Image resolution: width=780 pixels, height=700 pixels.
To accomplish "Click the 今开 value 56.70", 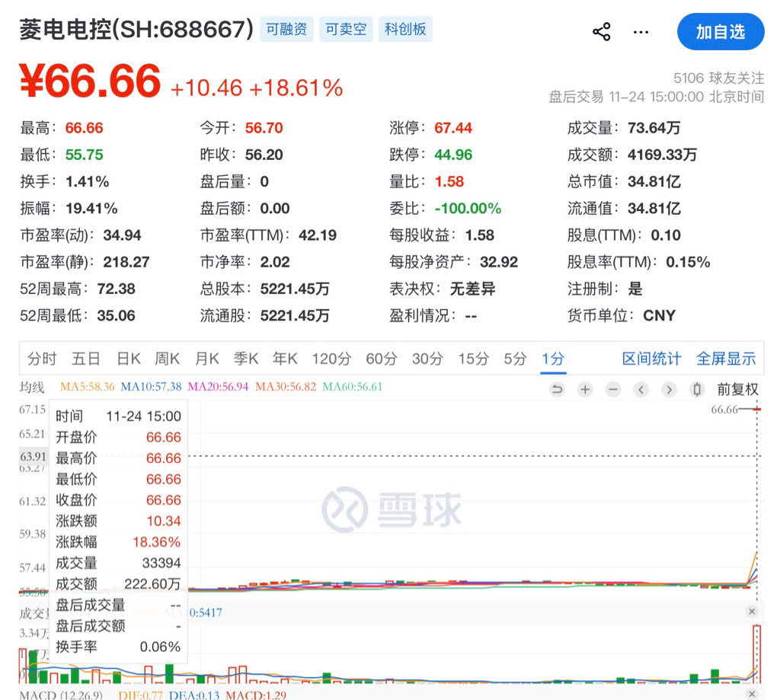I will click(264, 128).
